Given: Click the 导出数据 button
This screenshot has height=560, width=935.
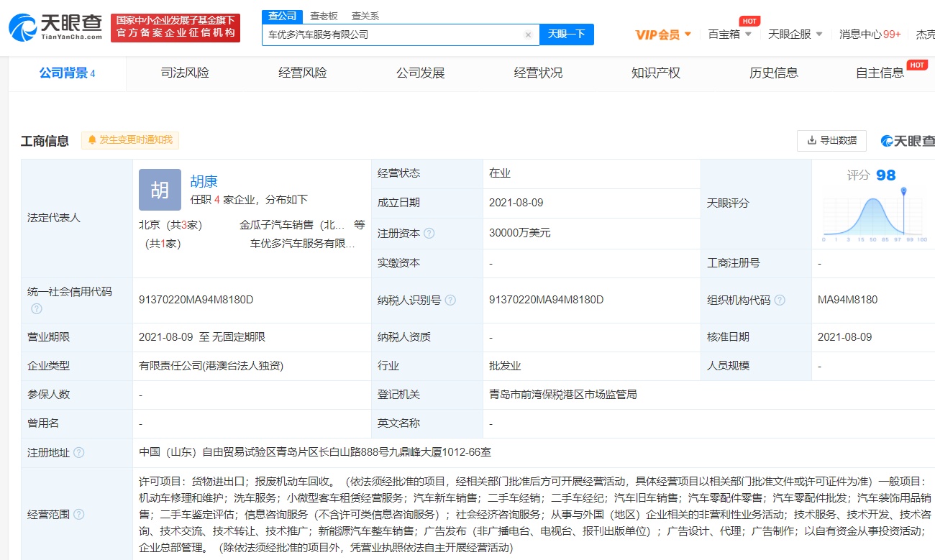Looking at the screenshot, I should tap(831, 140).
